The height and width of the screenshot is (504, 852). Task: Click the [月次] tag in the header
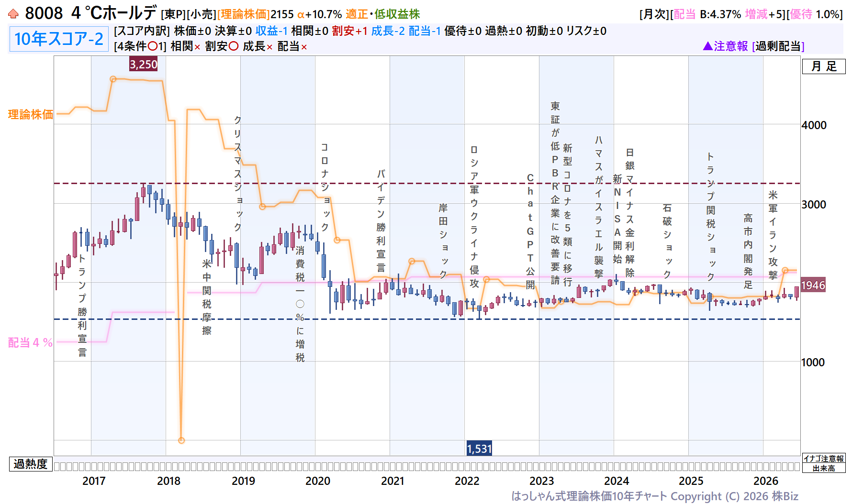coord(654,14)
